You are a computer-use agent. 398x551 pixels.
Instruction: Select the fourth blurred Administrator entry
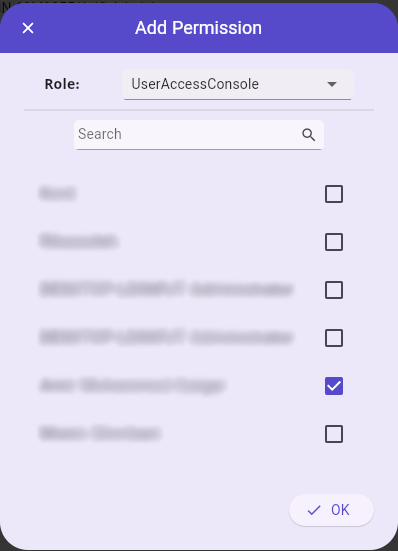point(166,337)
